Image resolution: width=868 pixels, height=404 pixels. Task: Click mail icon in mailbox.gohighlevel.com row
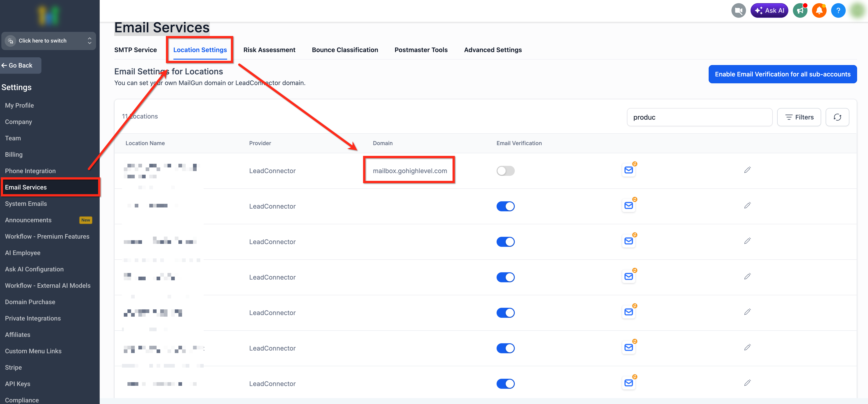(x=628, y=170)
